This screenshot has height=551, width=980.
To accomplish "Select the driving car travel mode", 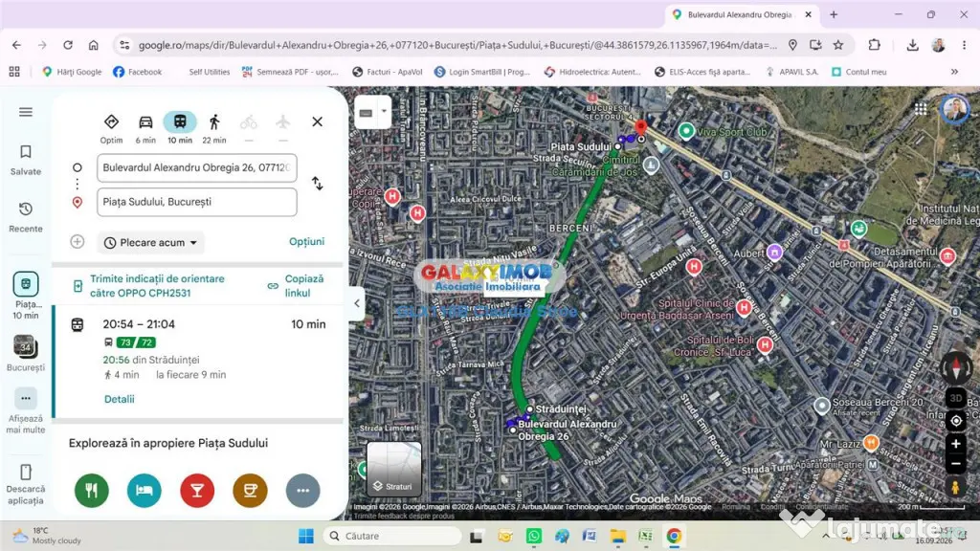I will (x=145, y=122).
